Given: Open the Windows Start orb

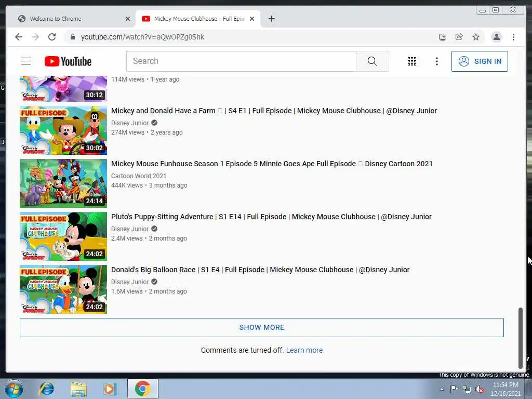Looking at the screenshot, I should click(14, 389).
